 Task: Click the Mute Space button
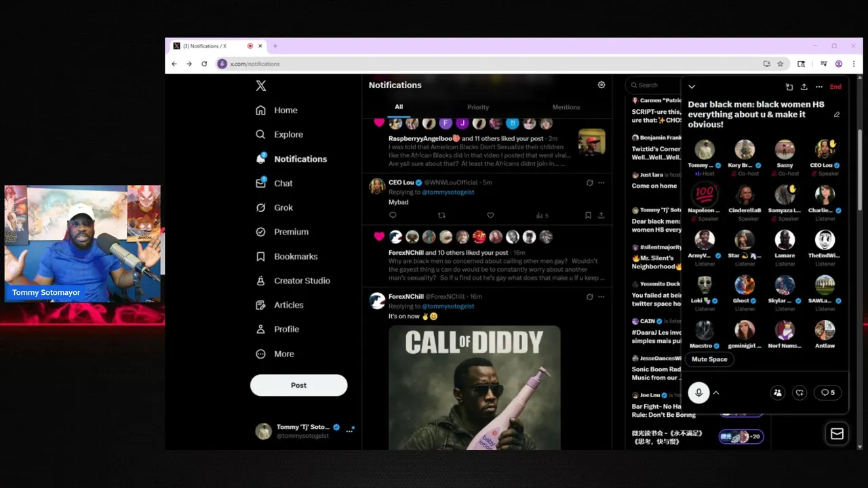click(709, 359)
